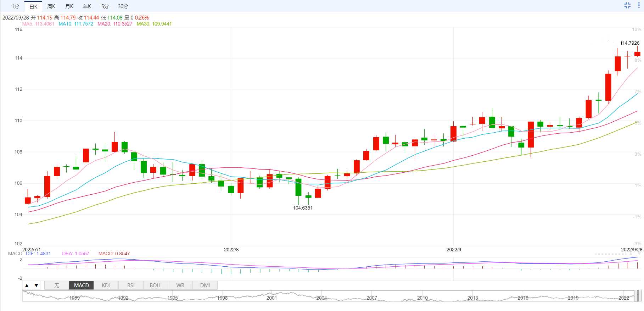The image size is (644, 311).
Task: Click the MA10: 111.7572 legend label
Action: coord(76,24)
